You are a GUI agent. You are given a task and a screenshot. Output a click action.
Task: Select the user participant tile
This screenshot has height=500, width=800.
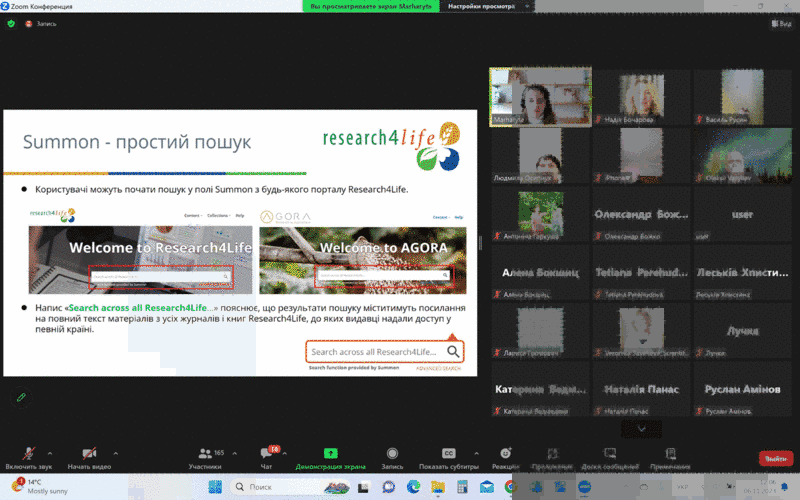[742, 214]
